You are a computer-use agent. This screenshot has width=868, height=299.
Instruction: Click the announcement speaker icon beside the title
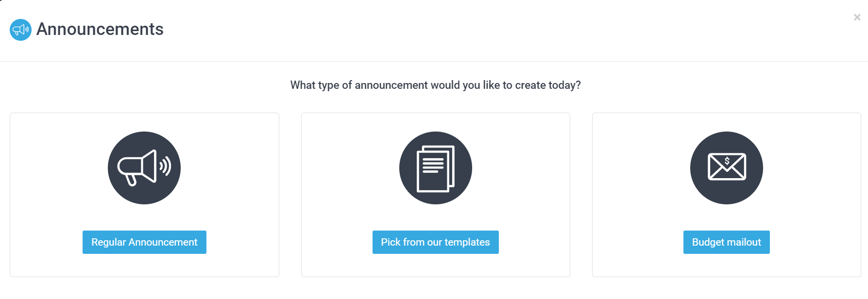pyautogui.click(x=20, y=30)
